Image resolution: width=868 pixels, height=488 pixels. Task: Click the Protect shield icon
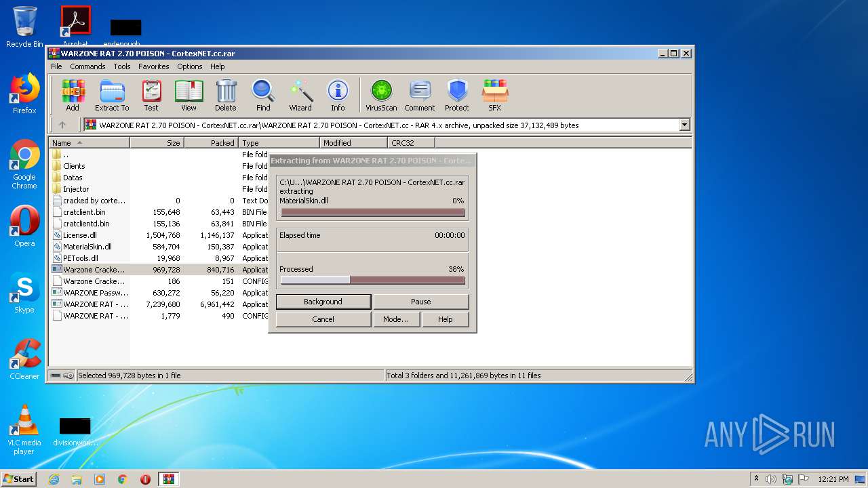(x=457, y=96)
